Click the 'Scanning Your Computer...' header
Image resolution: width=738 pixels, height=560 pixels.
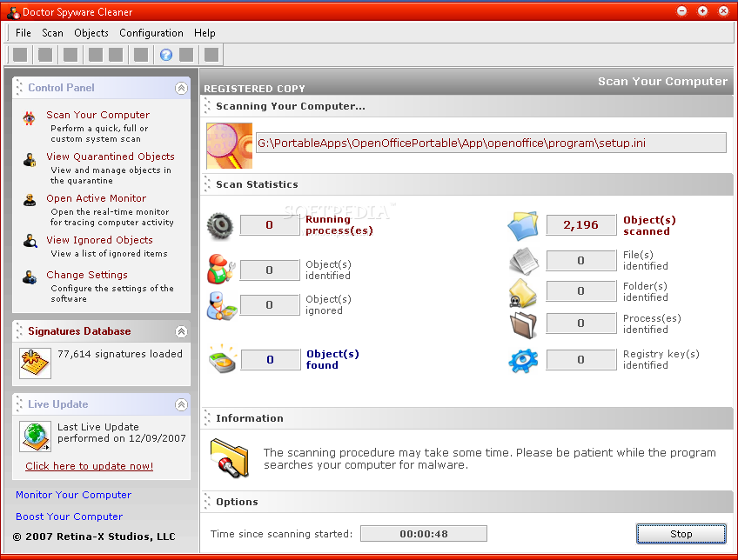tap(291, 106)
